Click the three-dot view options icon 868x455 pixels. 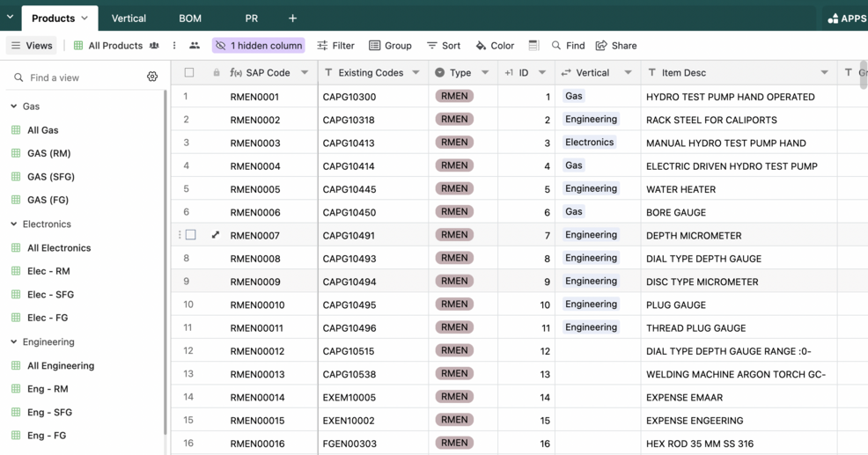point(174,45)
